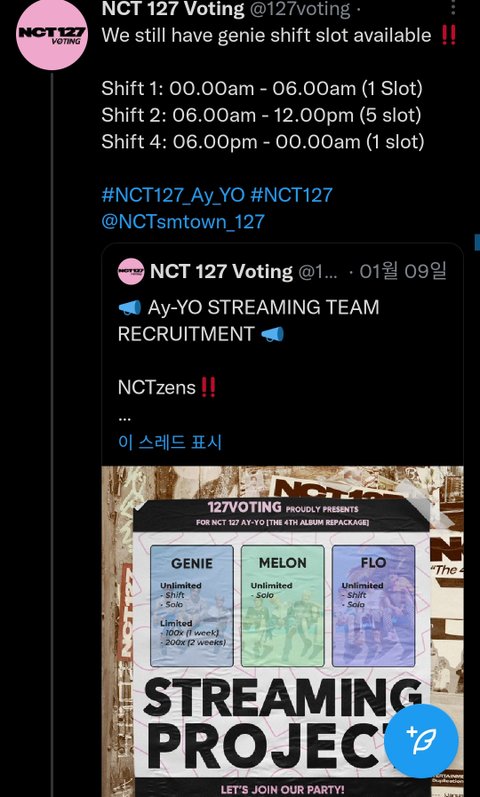Tap the FLO card in poster
Viewport: 480px width, 797px height.
[373, 606]
